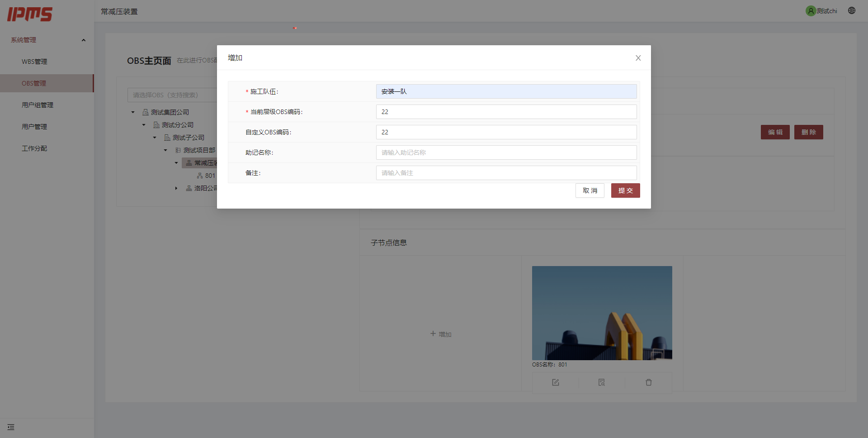Screen dimensions: 868x438
Task: Click the 常减压装置 page title
Action: (x=119, y=11)
